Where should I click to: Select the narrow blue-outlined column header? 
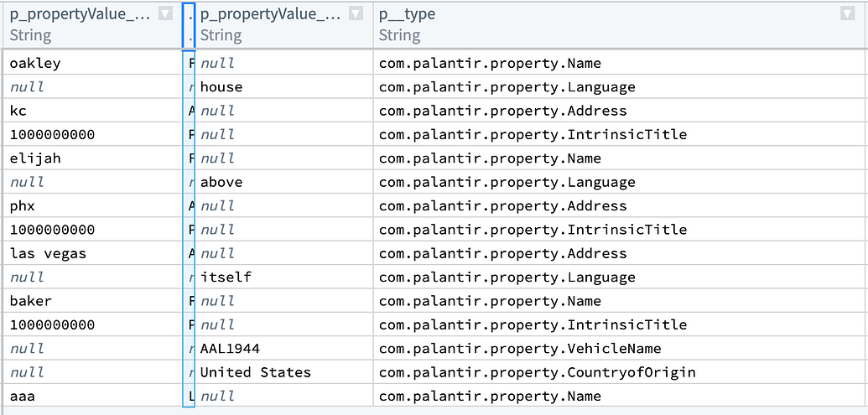click(189, 24)
